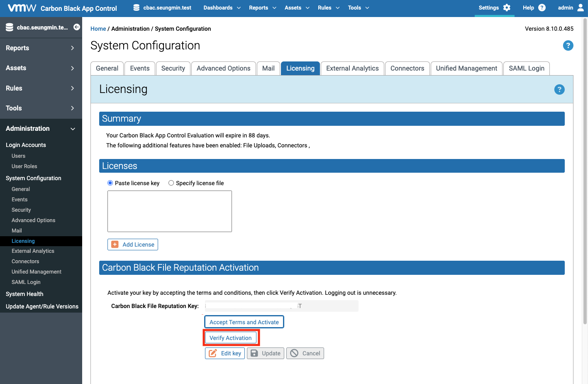Click the Version 8.10.0.485 text
The height and width of the screenshot is (384, 588).
click(549, 29)
